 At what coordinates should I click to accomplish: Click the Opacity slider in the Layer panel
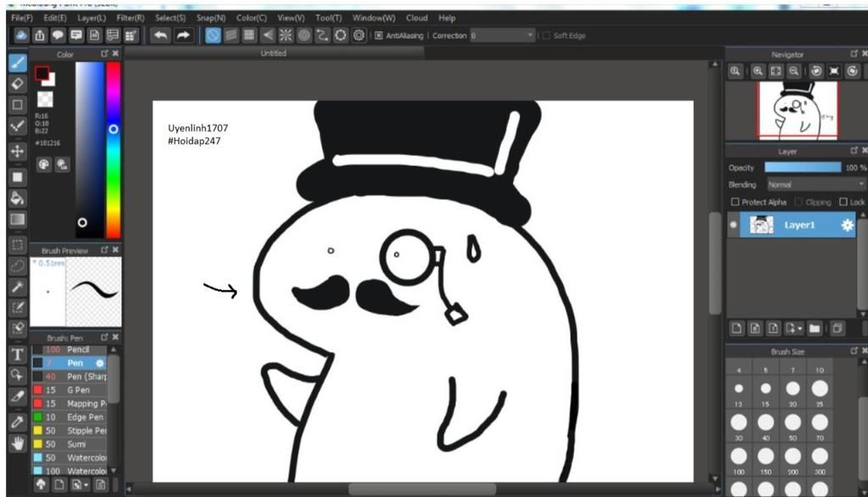click(x=803, y=167)
